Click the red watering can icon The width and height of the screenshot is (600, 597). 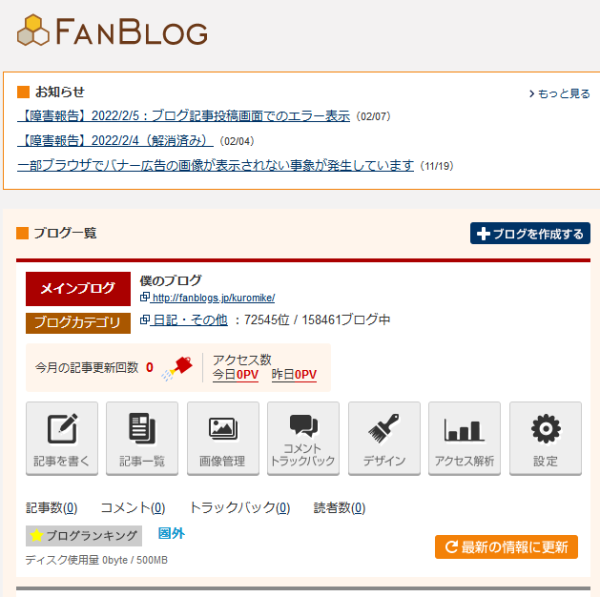coord(177,369)
